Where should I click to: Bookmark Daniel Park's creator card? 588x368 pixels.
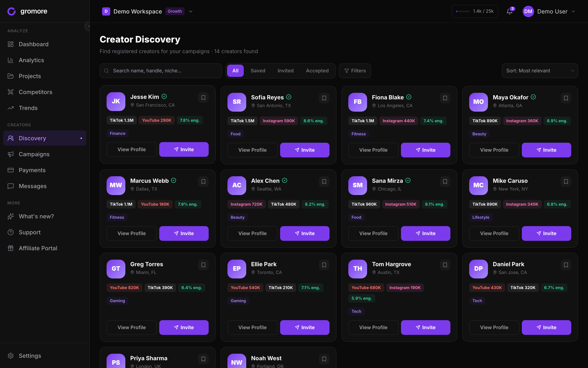566,265
